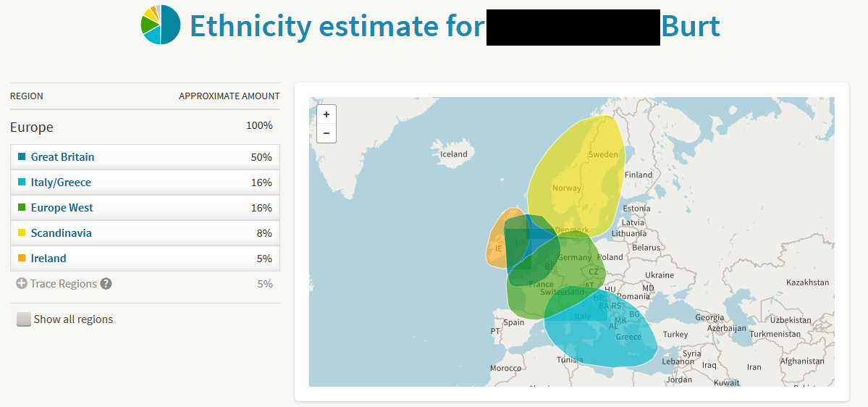Image resolution: width=868 pixels, height=407 pixels.
Task: Click the Sweden label on the map
Action: [x=603, y=154]
